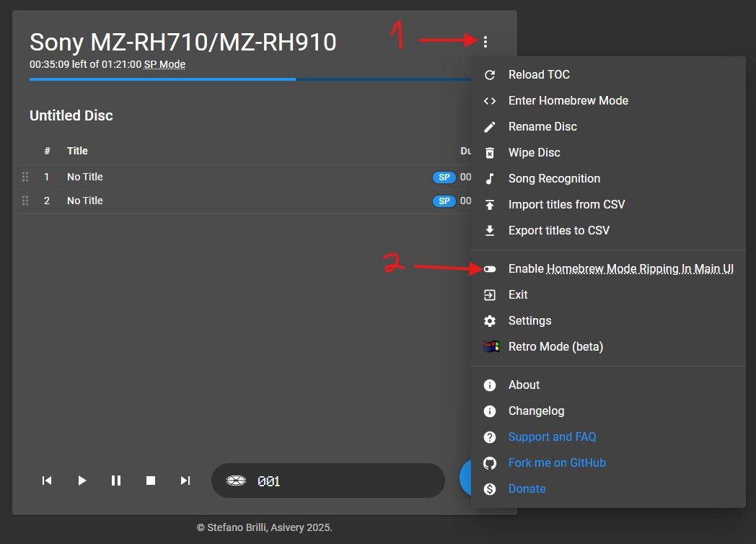Click the # column header
756x544 pixels.
[x=47, y=151]
